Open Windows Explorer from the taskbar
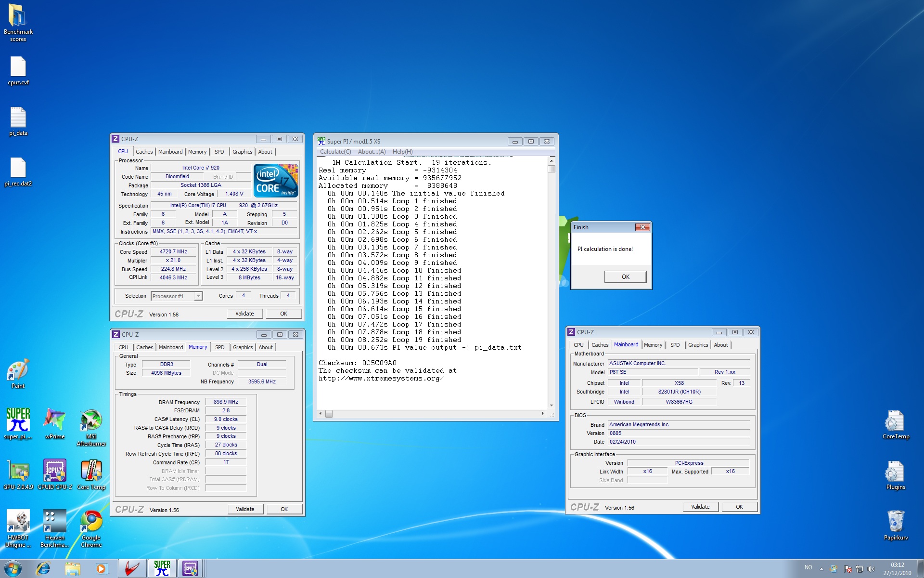The image size is (924, 578). 72,569
